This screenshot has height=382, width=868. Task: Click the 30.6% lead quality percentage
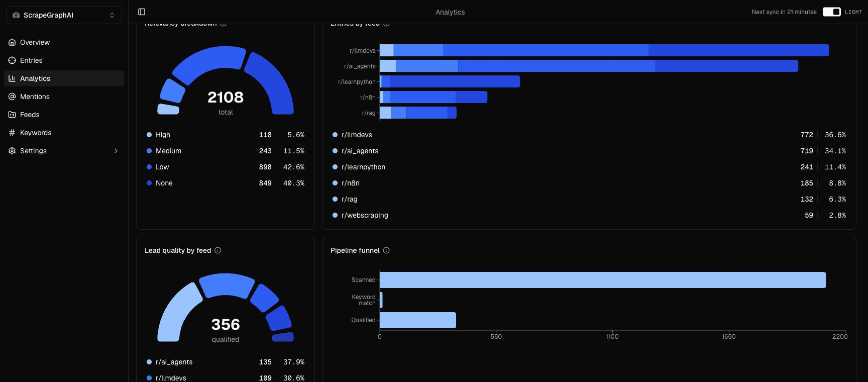[x=294, y=378]
